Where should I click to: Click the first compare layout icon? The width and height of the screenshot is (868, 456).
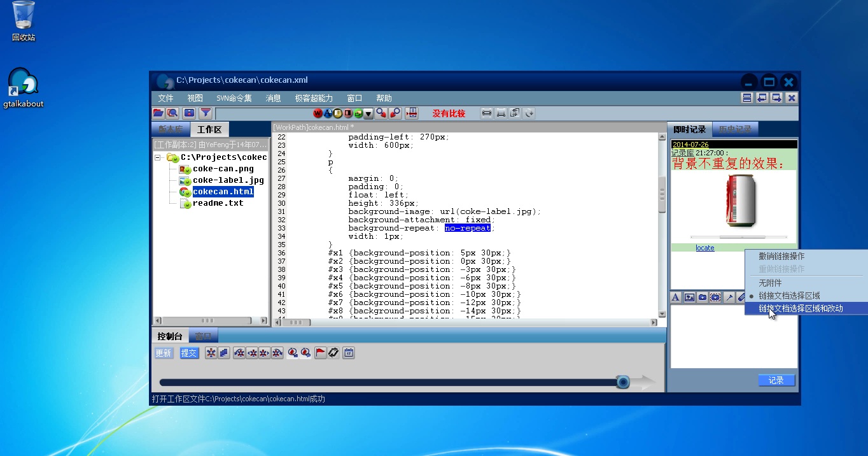click(487, 113)
